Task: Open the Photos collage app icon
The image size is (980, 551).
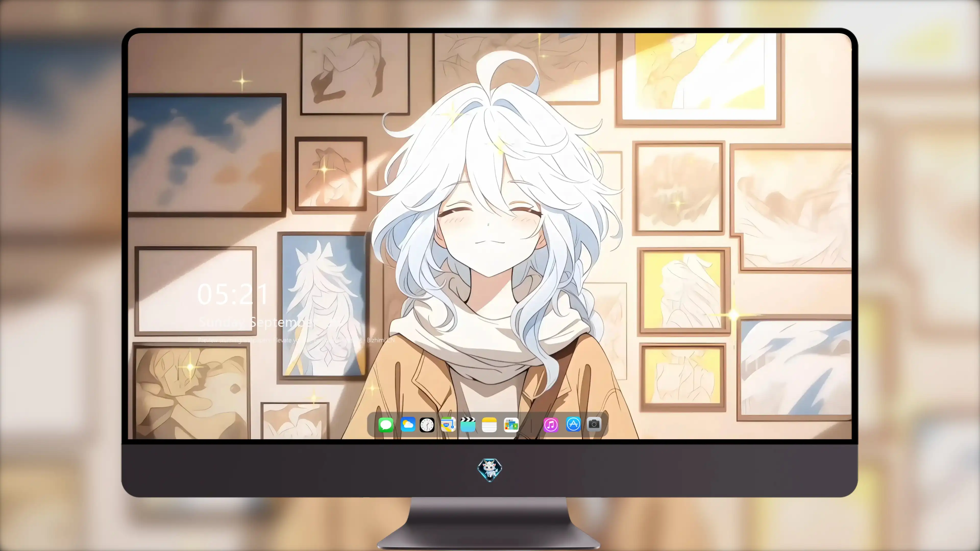Action: pyautogui.click(x=511, y=425)
